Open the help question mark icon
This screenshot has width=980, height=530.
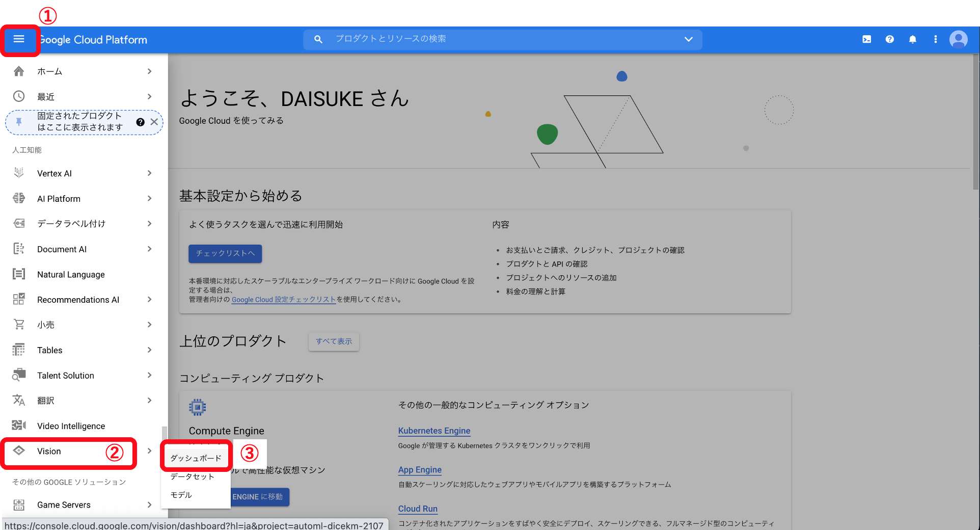click(x=889, y=39)
